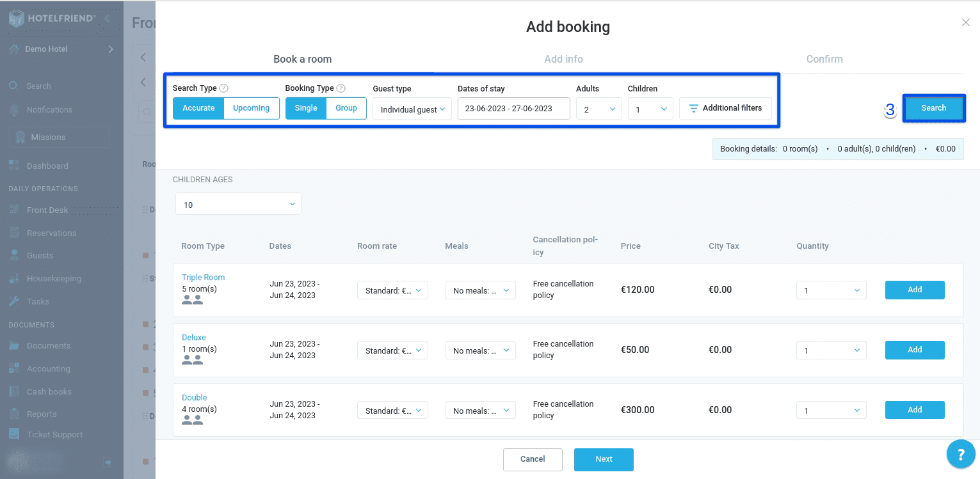Add the Triple Room to the booking
The height and width of the screenshot is (479, 980).
915,290
